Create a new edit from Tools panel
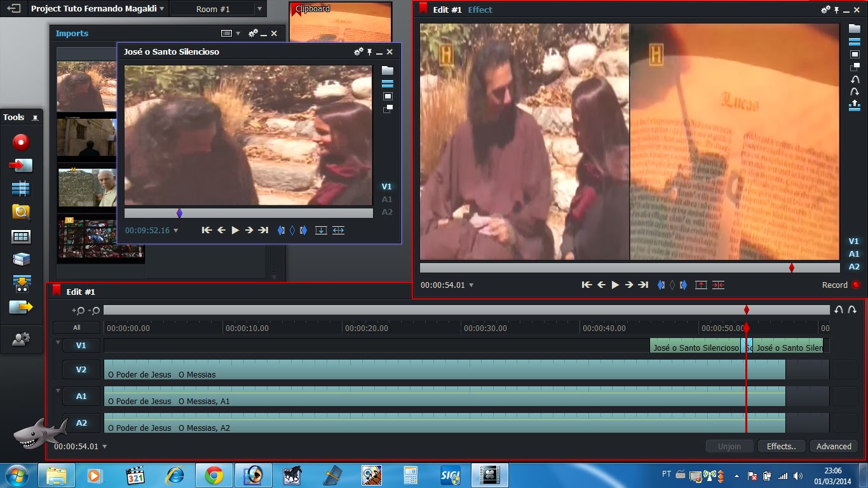This screenshot has height=488, width=868. [x=21, y=189]
